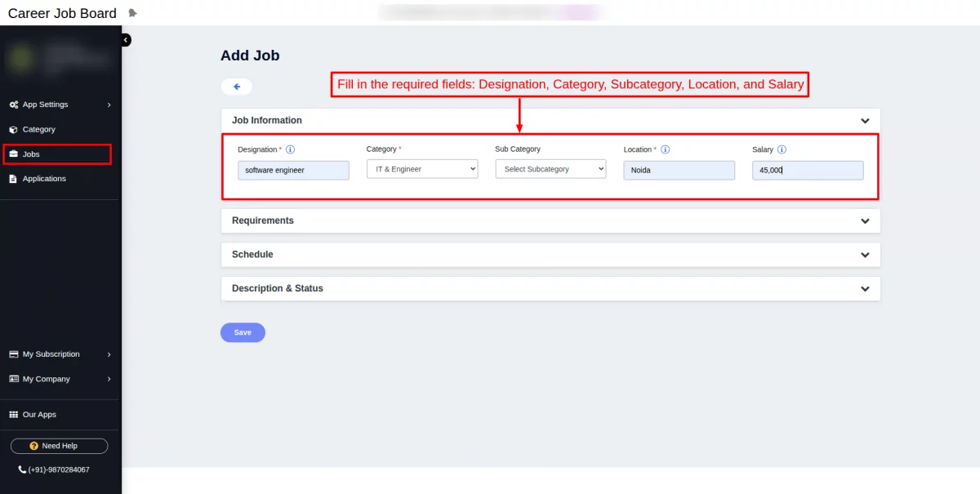Open the Select Subcategory dropdown
Screen dimensions: 980x494
click(x=550, y=168)
